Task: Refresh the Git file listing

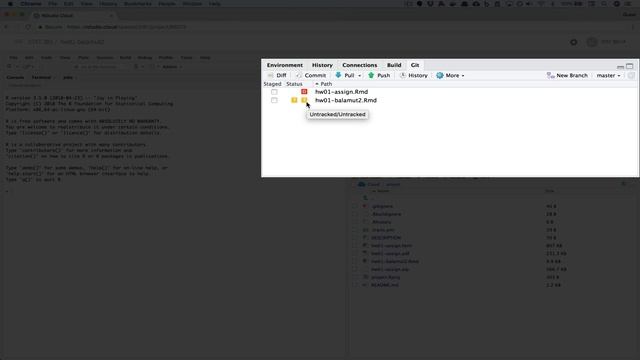Action: [631, 76]
